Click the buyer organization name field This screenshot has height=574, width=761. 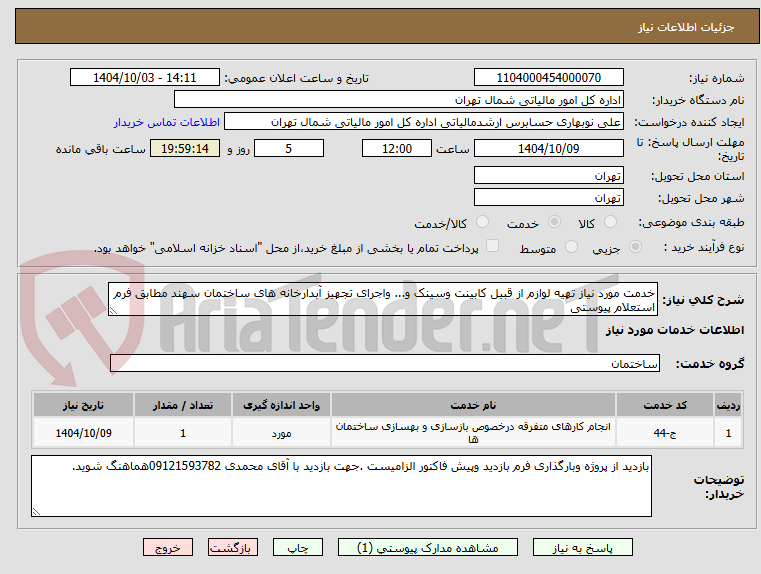coord(398,99)
